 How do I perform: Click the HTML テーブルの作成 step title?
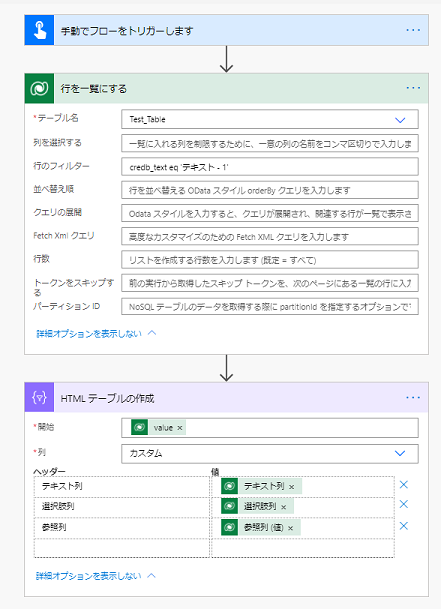tap(107, 398)
